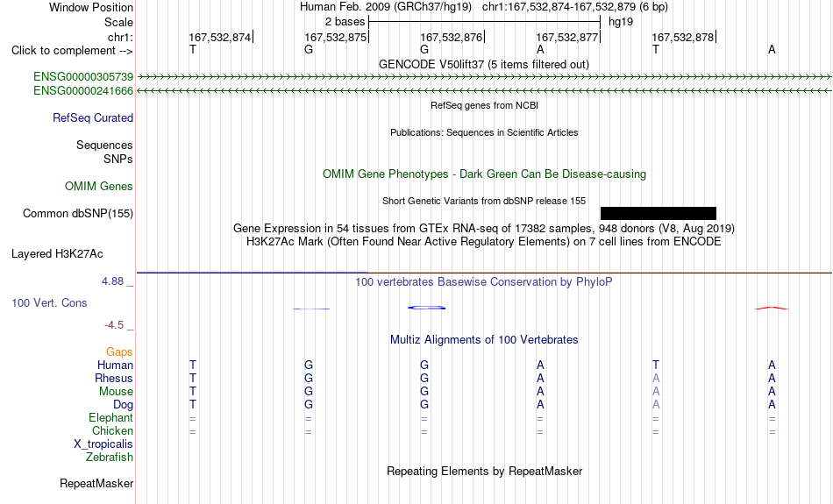Click the PhyloP lower value -4.5

(x=114, y=325)
